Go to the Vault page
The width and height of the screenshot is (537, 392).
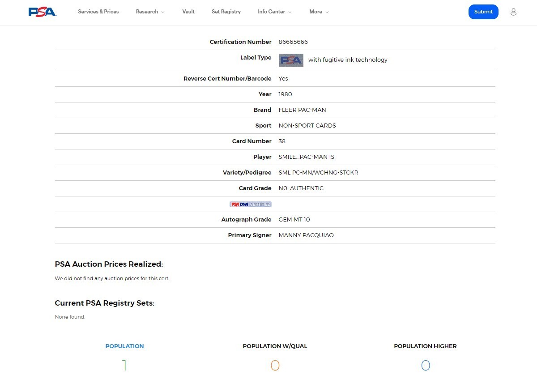point(188,12)
